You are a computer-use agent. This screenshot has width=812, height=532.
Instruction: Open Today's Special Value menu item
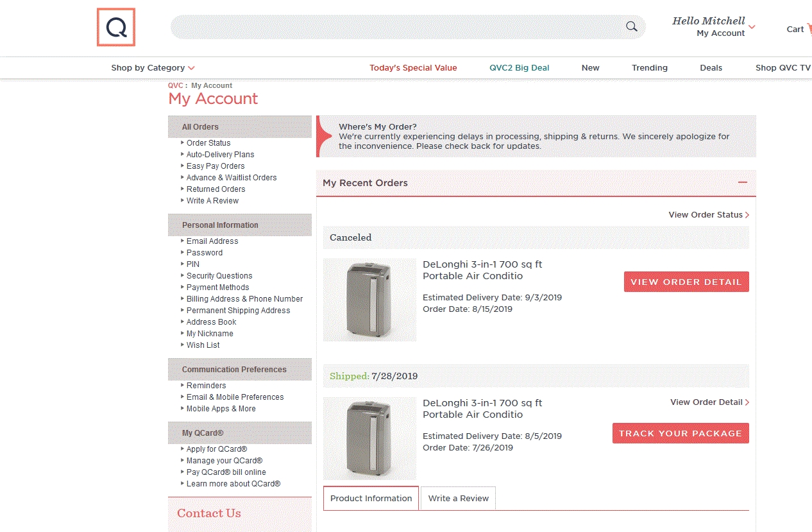(x=413, y=67)
